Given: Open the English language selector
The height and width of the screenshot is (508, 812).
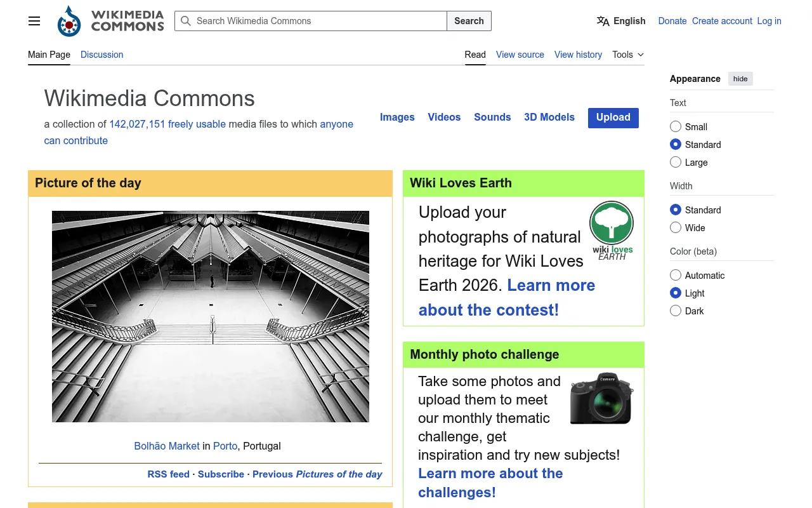Looking at the screenshot, I should tap(621, 21).
